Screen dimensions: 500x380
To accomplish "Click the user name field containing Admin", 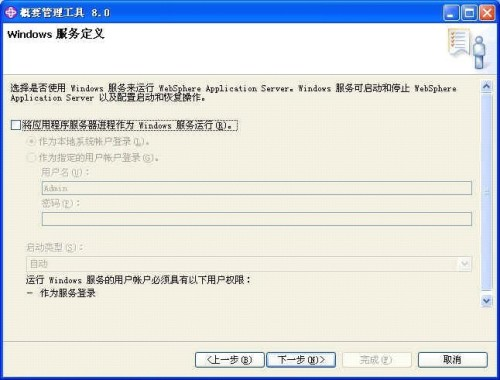I will [x=257, y=188].
